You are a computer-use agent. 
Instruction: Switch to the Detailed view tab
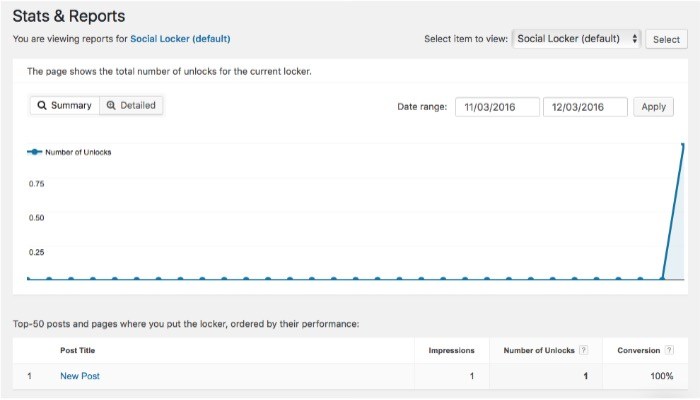click(131, 106)
